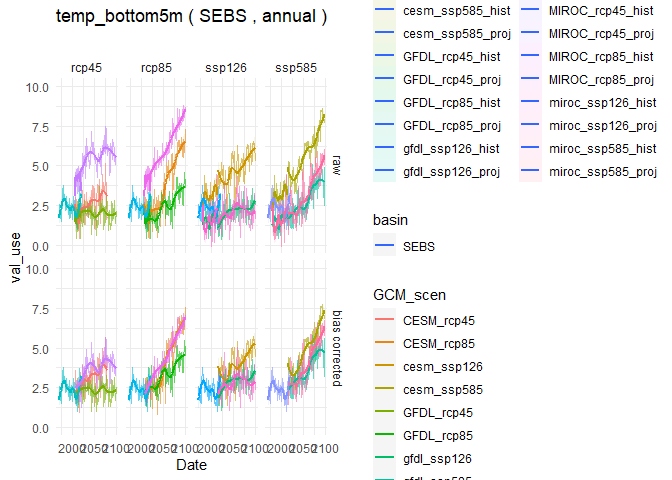Viewport: 672px width, 480px height.
Task: Select the miroc_ssp585_proj legend entry
Action: click(x=588, y=171)
